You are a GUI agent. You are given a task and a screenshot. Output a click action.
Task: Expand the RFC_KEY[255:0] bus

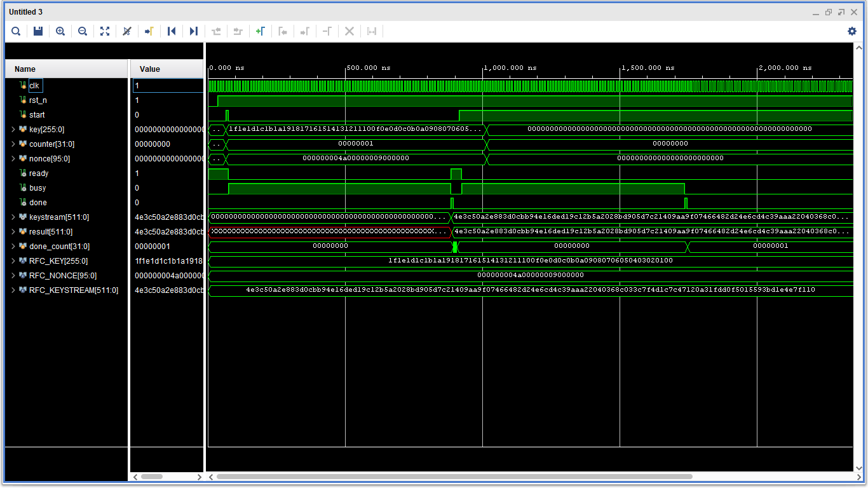pos(13,261)
